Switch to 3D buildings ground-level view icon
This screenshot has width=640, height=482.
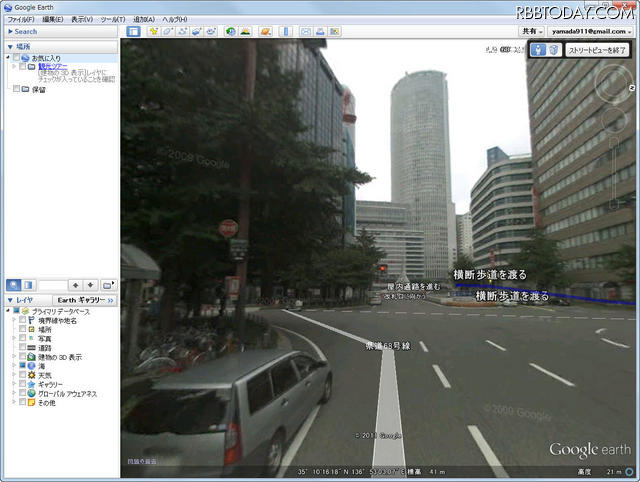pos(553,50)
